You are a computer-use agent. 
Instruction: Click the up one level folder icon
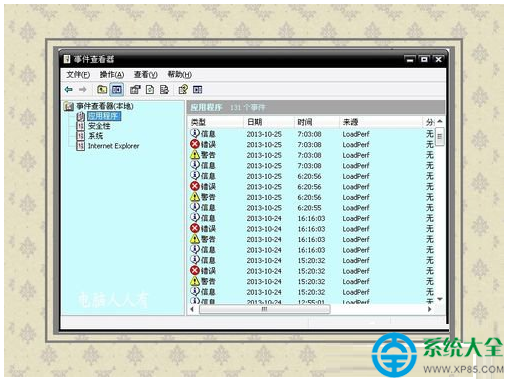click(102, 89)
